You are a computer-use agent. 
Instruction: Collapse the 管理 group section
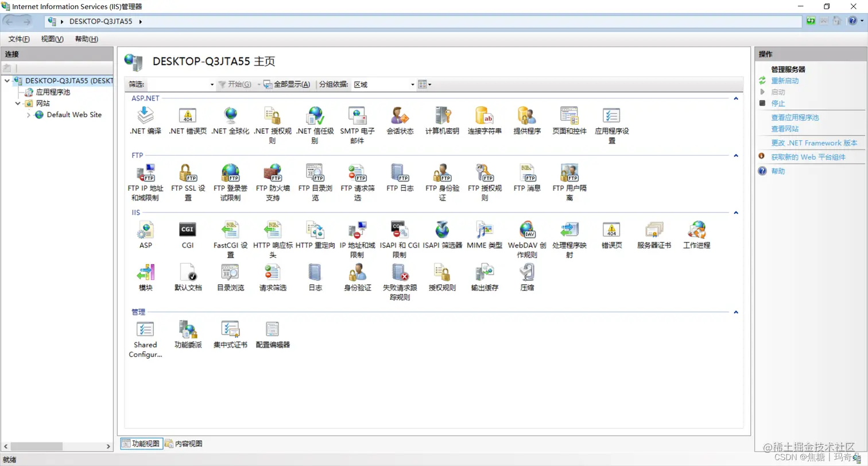click(x=735, y=312)
